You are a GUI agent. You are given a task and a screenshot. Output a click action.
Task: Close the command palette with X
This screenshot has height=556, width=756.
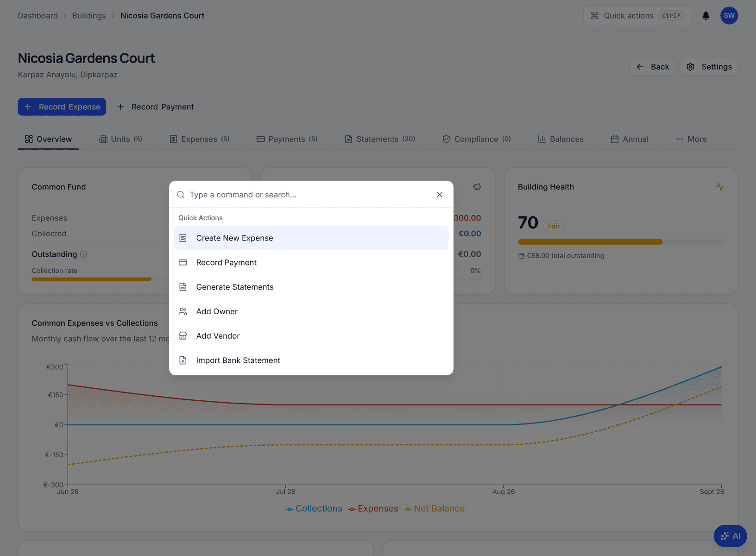[x=440, y=195]
